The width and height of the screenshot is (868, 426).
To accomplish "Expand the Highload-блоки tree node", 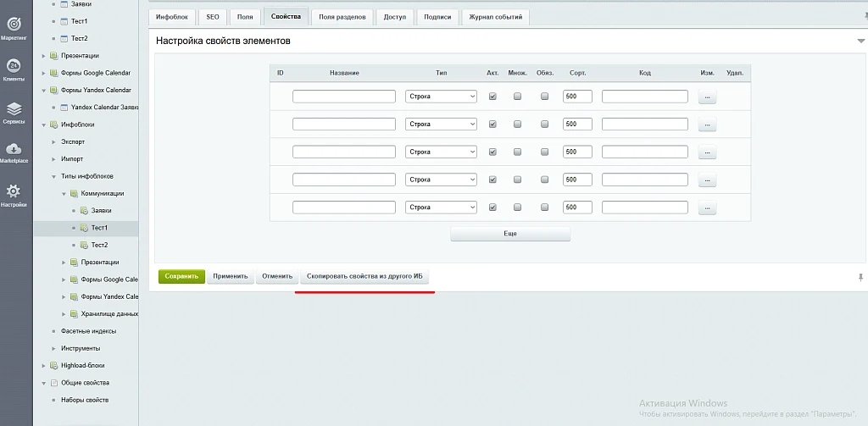I will coord(44,366).
